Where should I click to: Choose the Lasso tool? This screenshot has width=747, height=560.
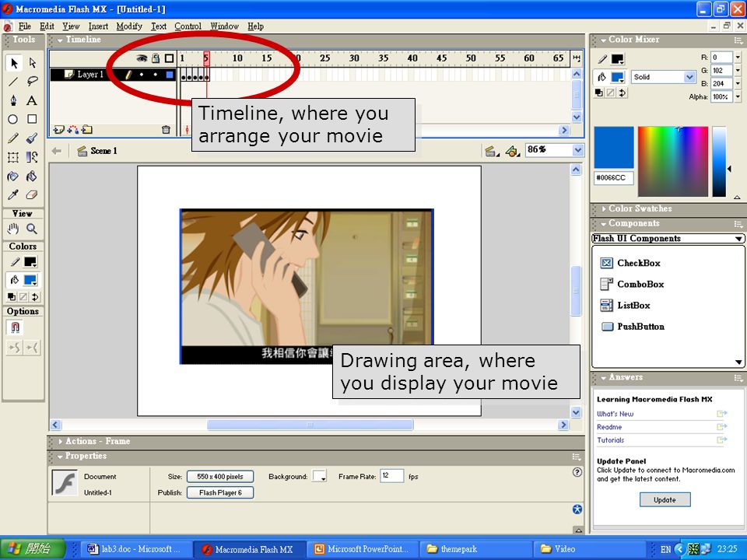pyautogui.click(x=33, y=82)
